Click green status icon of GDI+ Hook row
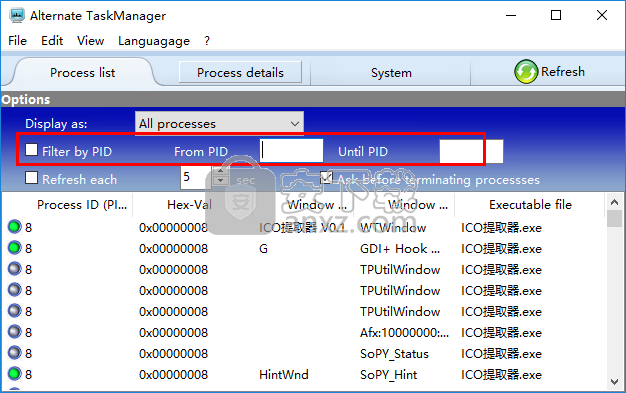This screenshot has width=626, height=393. 14,248
